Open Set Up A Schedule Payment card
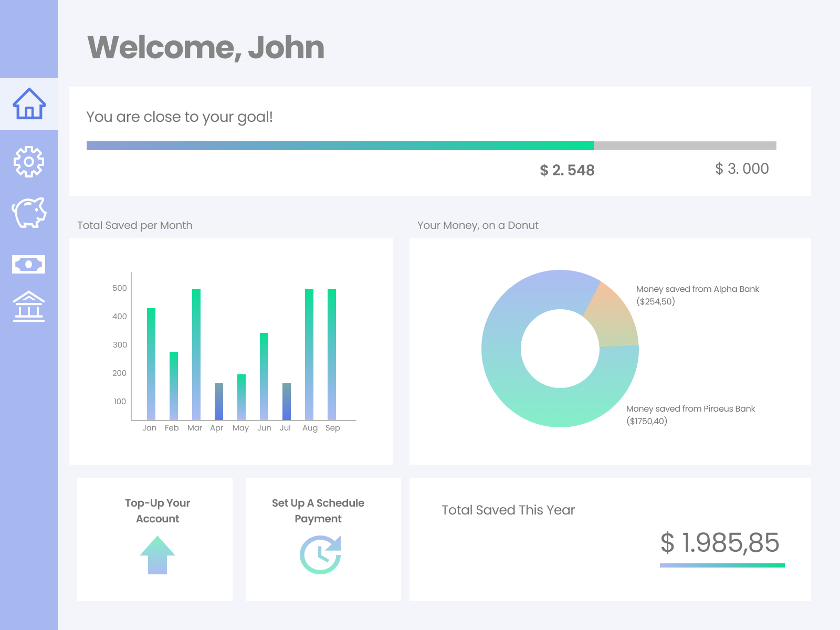Image resolution: width=840 pixels, height=630 pixels. click(x=323, y=539)
